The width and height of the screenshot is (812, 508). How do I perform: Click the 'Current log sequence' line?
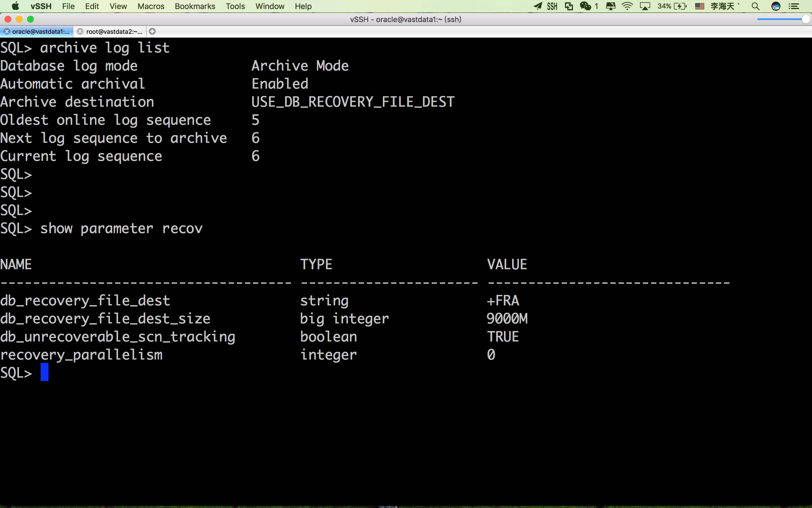tap(130, 157)
